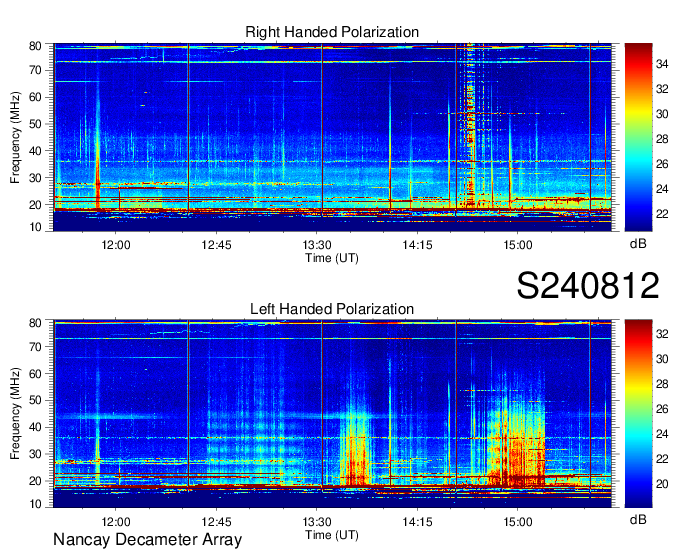Click the 20 value on the lower colorbar
Screen dimensions: 680x552
coord(662,484)
